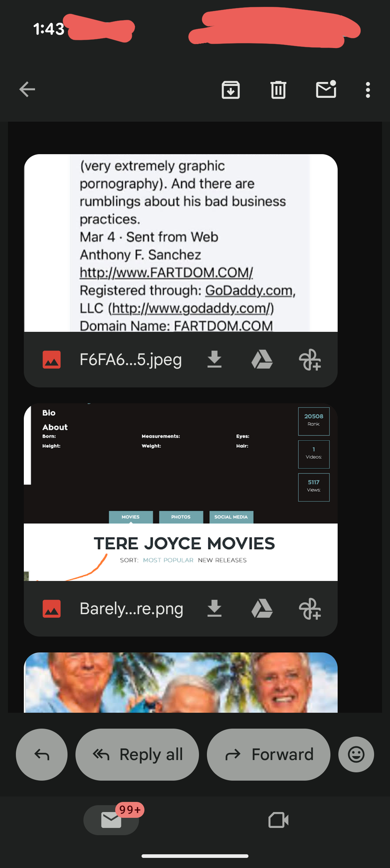390x868 pixels.
Task: Delete the email using trash icon
Action: click(x=278, y=90)
